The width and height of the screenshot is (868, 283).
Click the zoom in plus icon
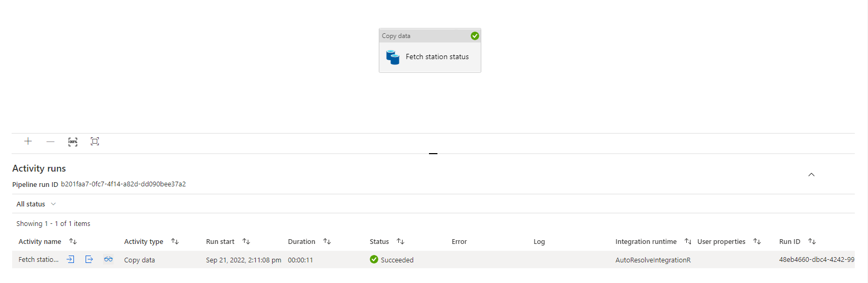[x=28, y=141]
